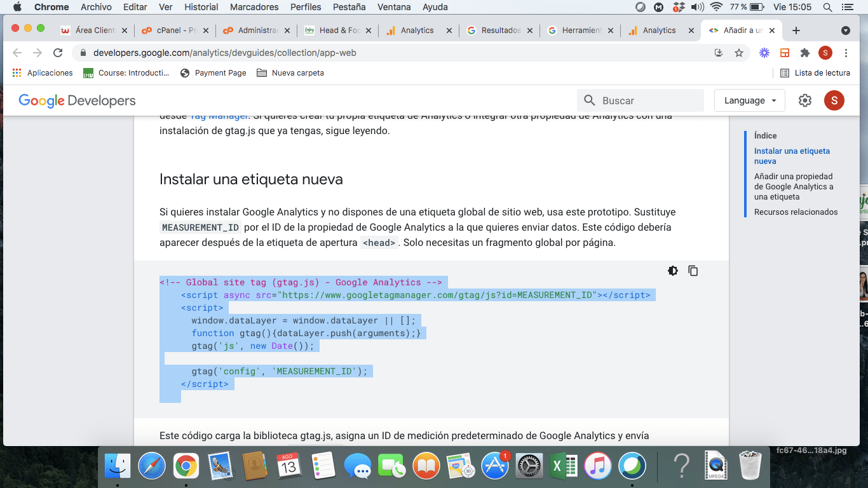Image resolution: width=868 pixels, height=488 pixels.
Task: Open the Perfiles menu
Action: [x=305, y=7]
